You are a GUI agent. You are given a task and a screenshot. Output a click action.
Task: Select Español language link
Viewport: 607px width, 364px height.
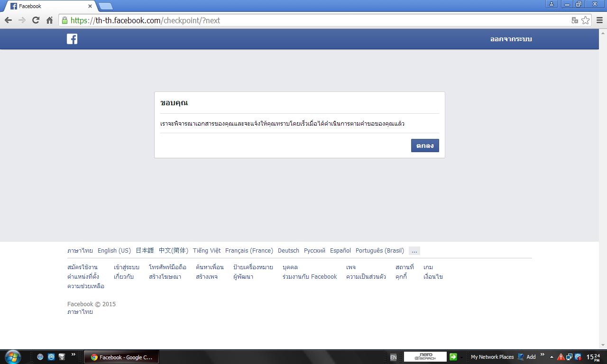(x=340, y=251)
